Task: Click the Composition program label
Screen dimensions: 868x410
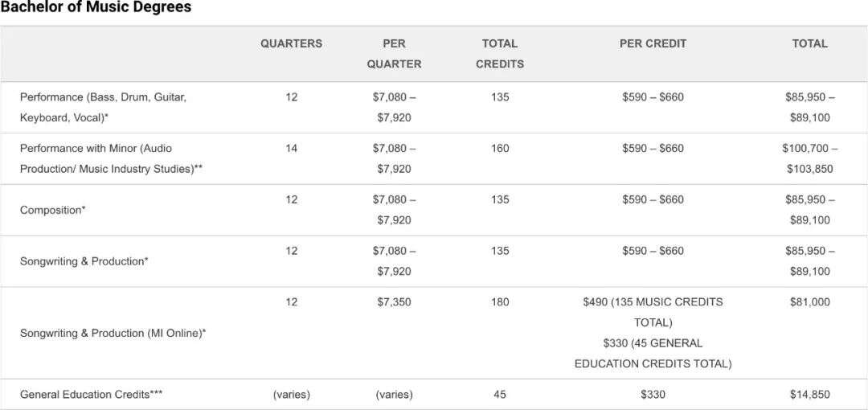Action: (52, 210)
